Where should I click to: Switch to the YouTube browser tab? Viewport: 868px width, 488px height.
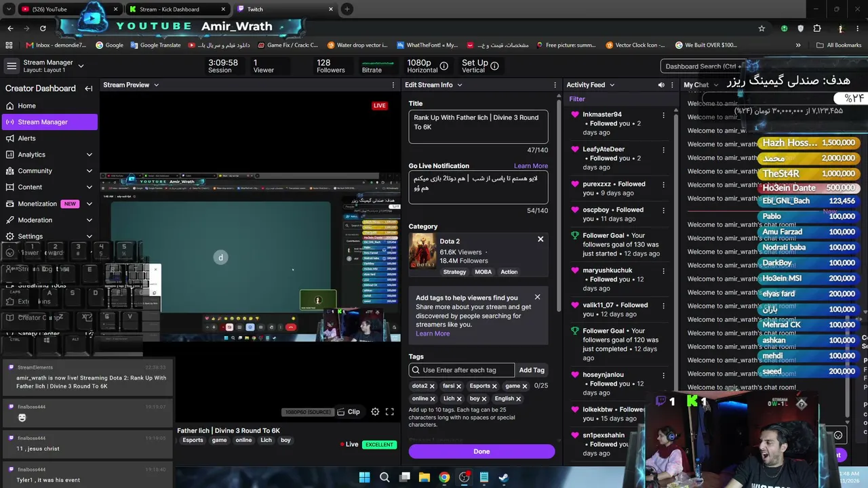point(68,9)
